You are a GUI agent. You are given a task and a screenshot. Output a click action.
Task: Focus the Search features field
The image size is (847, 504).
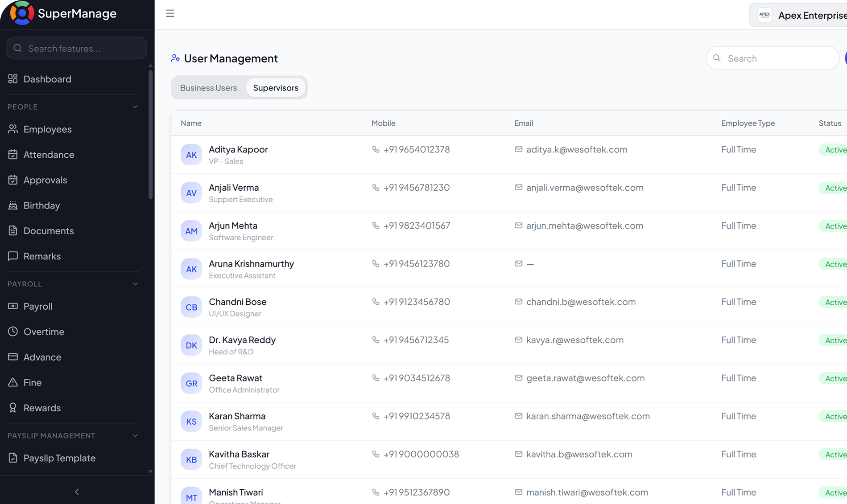(x=77, y=48)
